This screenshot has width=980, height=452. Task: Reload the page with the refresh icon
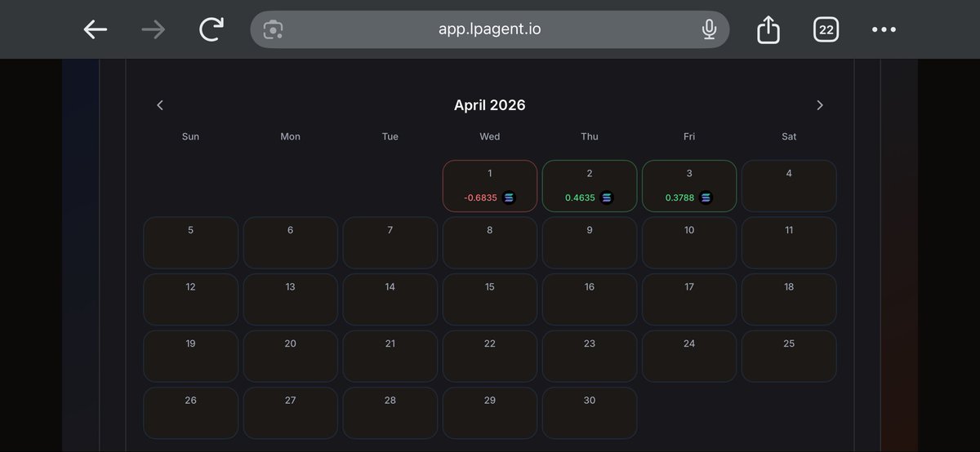click(x=212, y=30)
